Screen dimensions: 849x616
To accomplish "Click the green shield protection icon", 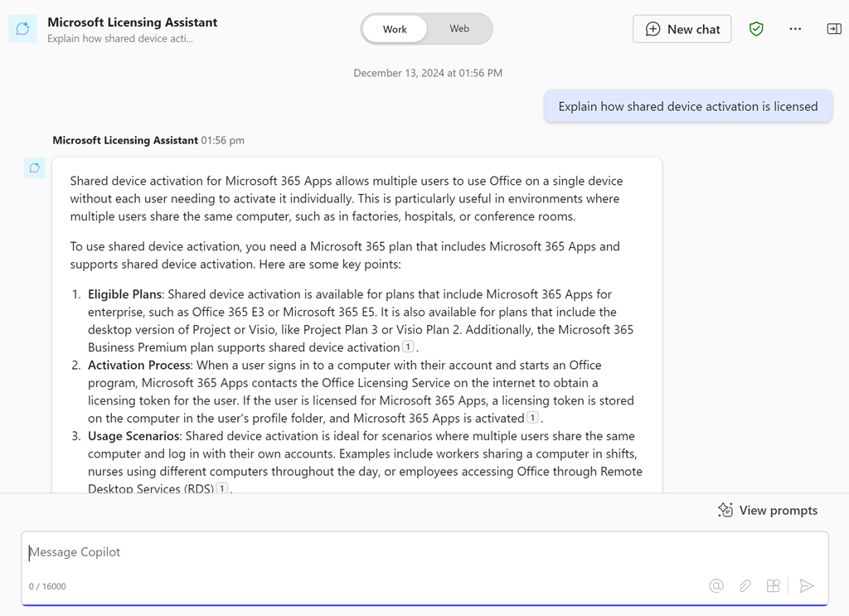I will pos(756,29).
